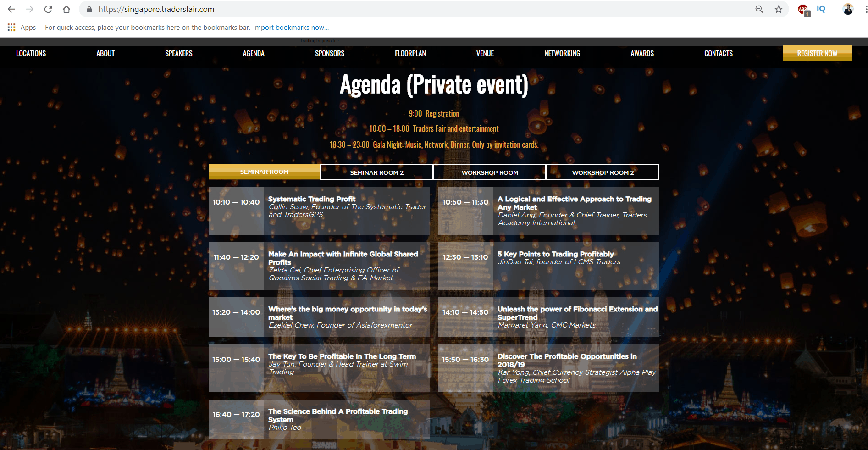Click the Agenda (Private event) heading

point(434,85)
